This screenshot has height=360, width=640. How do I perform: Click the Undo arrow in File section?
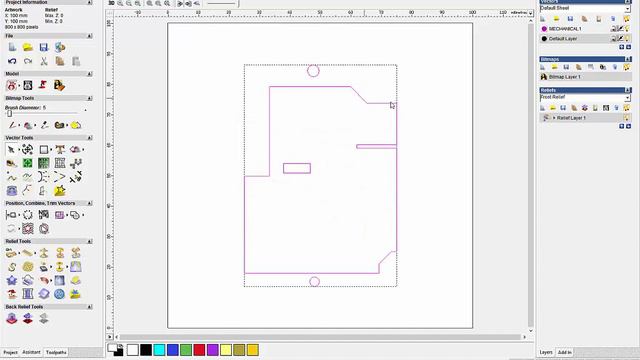pos(12,61)
